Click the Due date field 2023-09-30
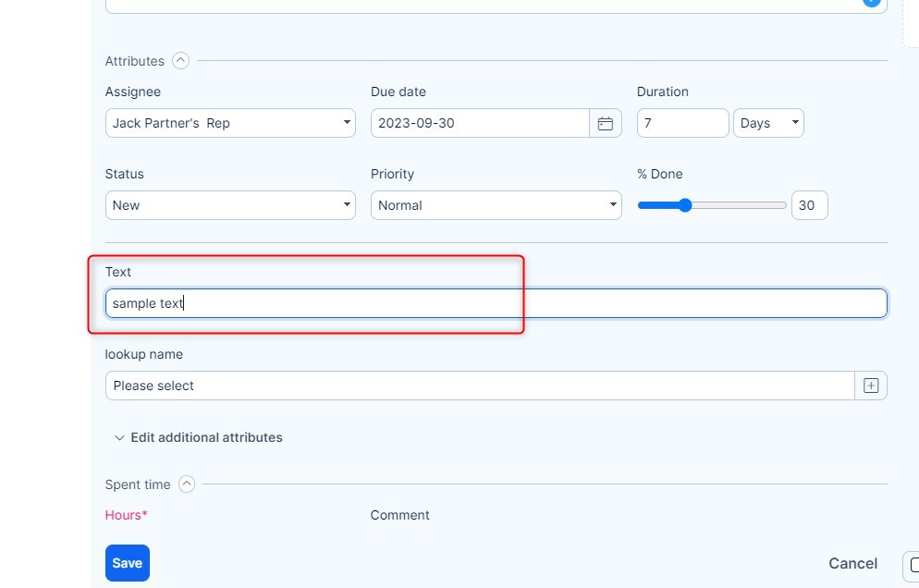 [x=480, y=123]
